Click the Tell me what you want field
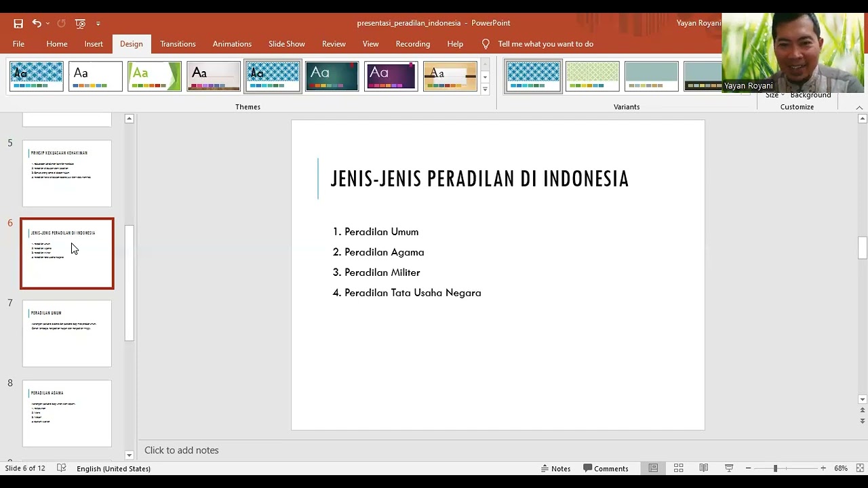This screenshot has height=488, width=868. point(545,44)
